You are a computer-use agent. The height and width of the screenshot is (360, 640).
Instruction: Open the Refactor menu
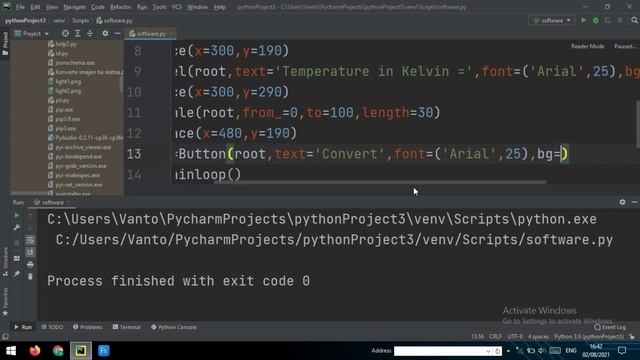[x=120, y=7]
